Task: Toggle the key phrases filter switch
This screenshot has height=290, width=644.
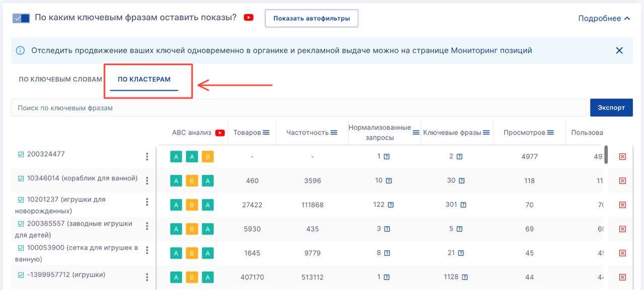Action: (x=21, y=18)
